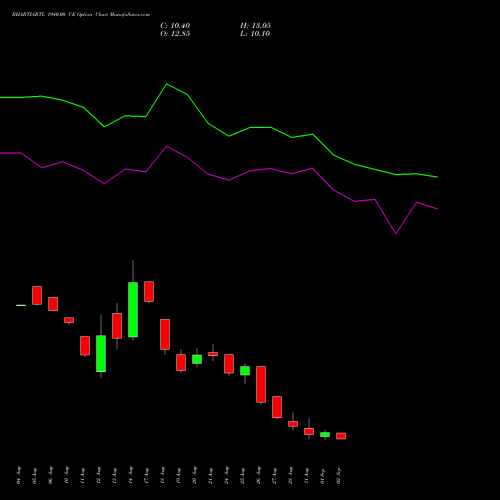This screenshot has height=500, width=500.
Task: Select the '10 Aug' date label
Action: click(x=67, y=475)
